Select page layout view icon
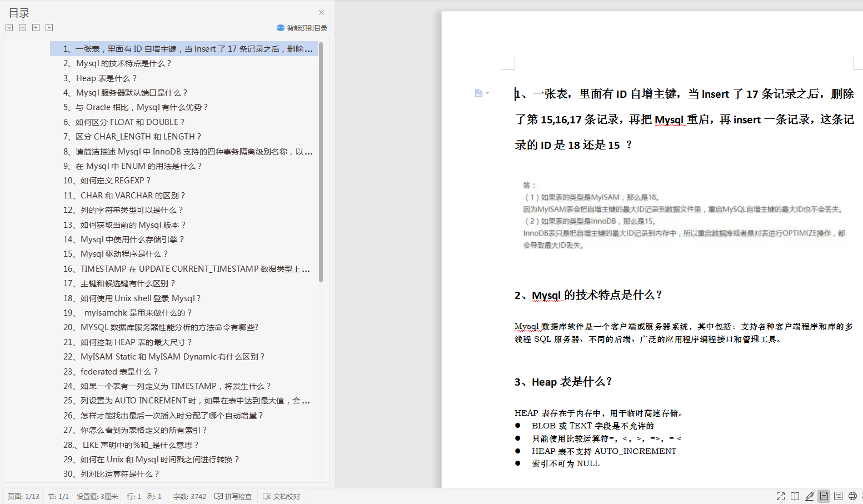The image size is (863, 504). point(824,496)
